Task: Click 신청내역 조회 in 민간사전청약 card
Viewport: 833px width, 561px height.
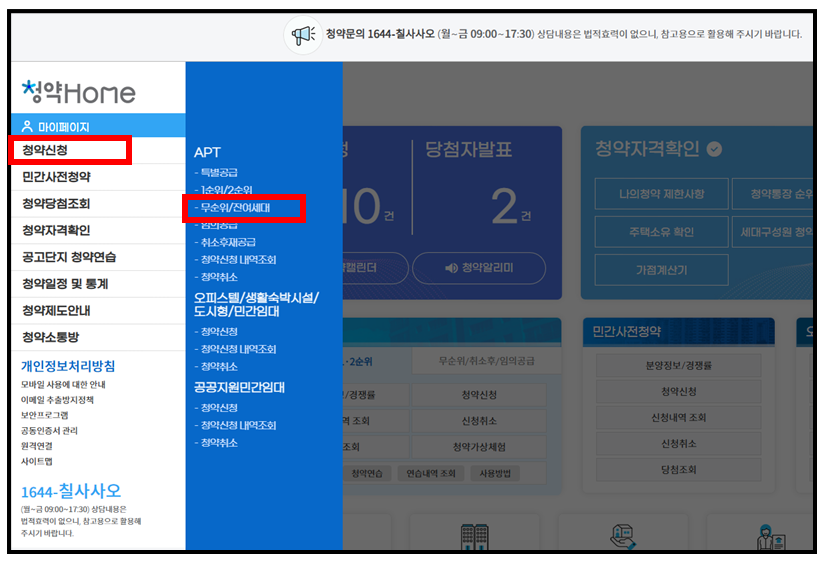Action: (678, 418)
